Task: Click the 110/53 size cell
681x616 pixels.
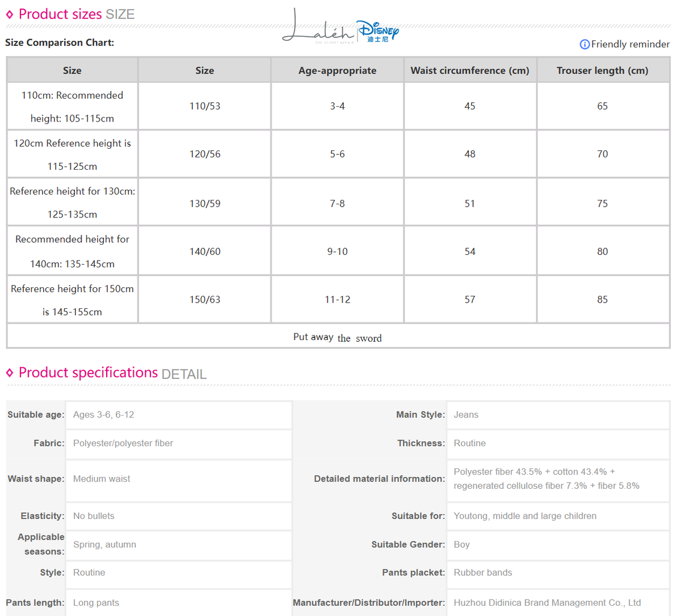Action: point(205,106)
